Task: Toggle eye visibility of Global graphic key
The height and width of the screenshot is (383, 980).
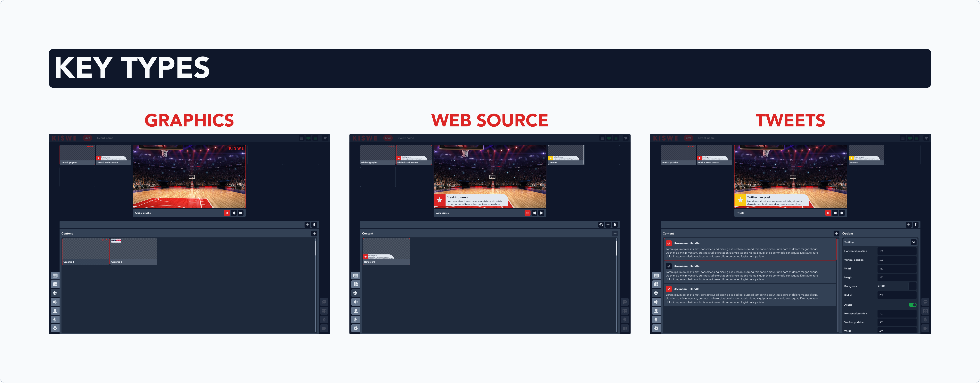Action: pyautogui.click(x=227, y=213)
